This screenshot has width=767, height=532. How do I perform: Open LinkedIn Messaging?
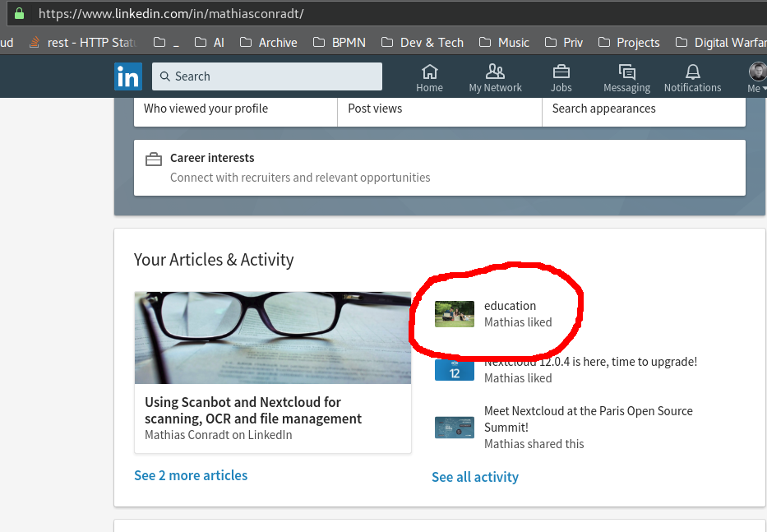626,76
